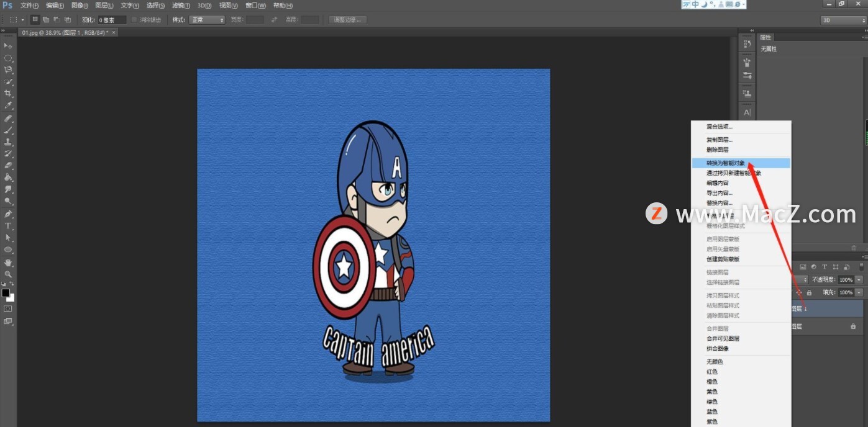Open the 窗口 Window menu
868x427 pixels.
[256, 6]
